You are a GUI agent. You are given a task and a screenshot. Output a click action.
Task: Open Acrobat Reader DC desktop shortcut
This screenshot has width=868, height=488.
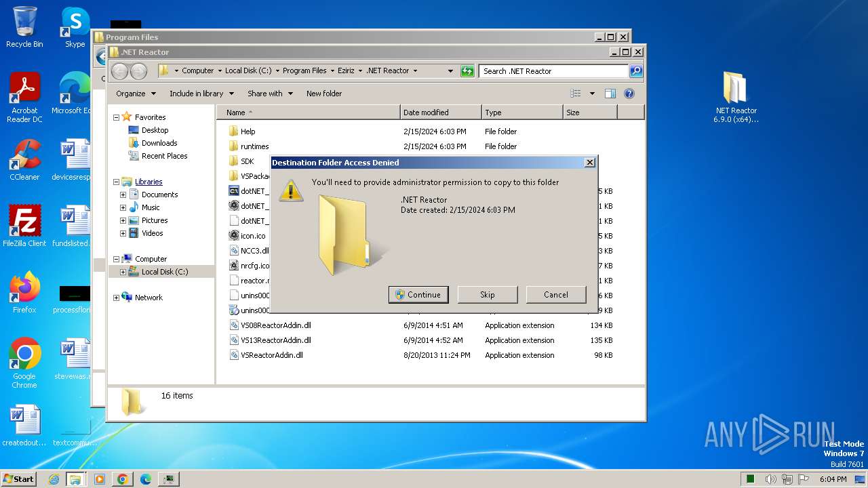[x=24, y=98]
